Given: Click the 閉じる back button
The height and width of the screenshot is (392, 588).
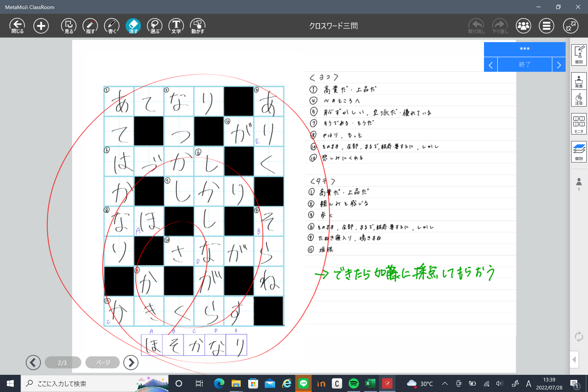Looking at the screenshot, I should [17, 26].
